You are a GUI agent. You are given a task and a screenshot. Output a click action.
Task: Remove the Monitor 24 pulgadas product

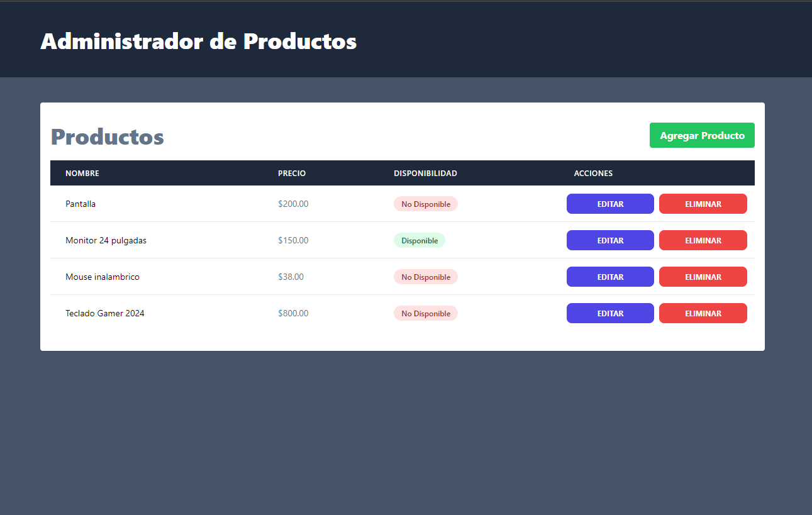[703, 240]
